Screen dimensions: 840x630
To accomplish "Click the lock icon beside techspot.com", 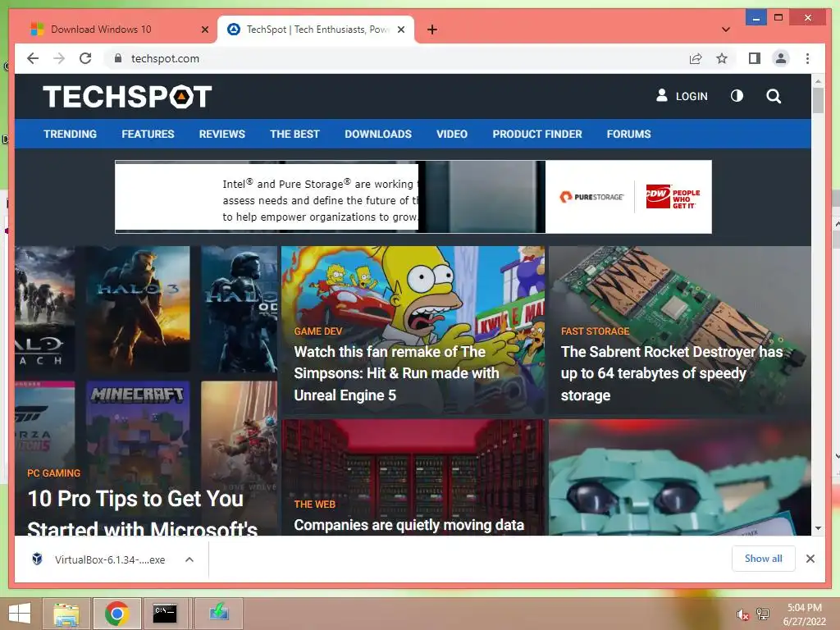I will (x=118, y=58).
